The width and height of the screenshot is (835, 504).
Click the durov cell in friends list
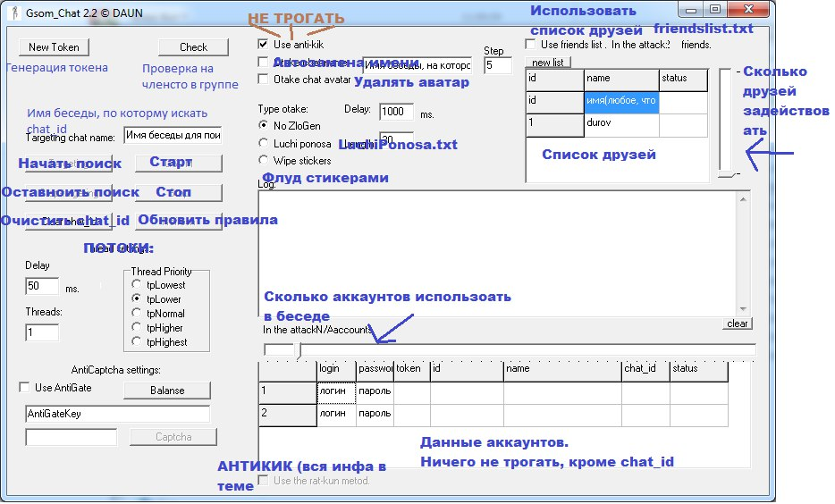pos(621,126)
